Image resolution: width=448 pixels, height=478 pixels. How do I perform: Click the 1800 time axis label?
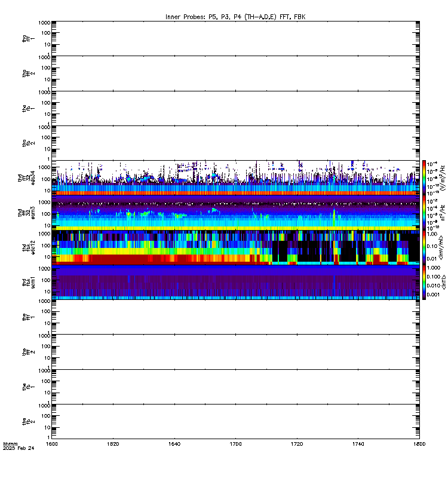(419, 444)
